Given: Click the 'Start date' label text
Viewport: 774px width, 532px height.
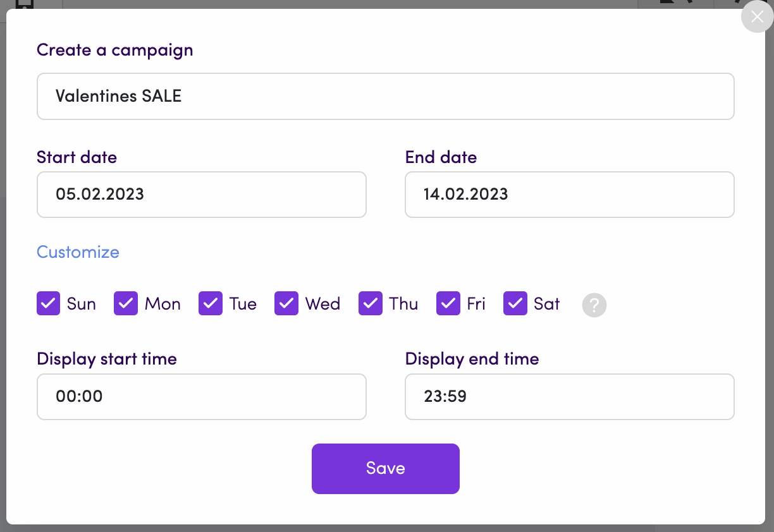Looking at the screenshot, I should tap(77, 157).
